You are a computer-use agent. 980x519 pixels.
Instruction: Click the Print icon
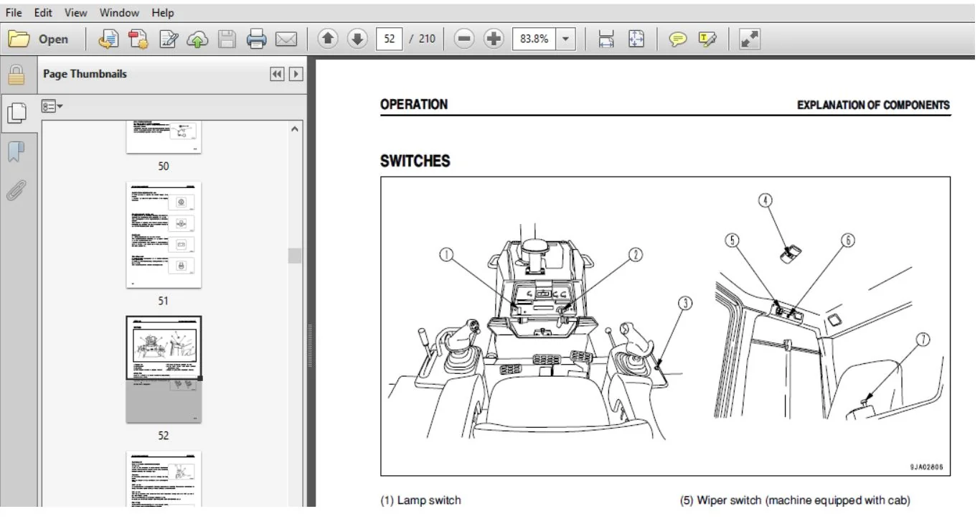257,39
